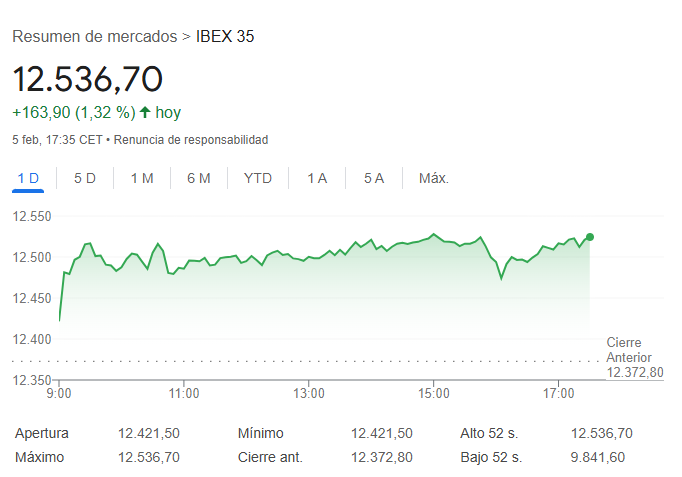The image size is (682, 477).
Task: Open the YTD chart view
Action: pyautogui.click(x=258, y=178)
